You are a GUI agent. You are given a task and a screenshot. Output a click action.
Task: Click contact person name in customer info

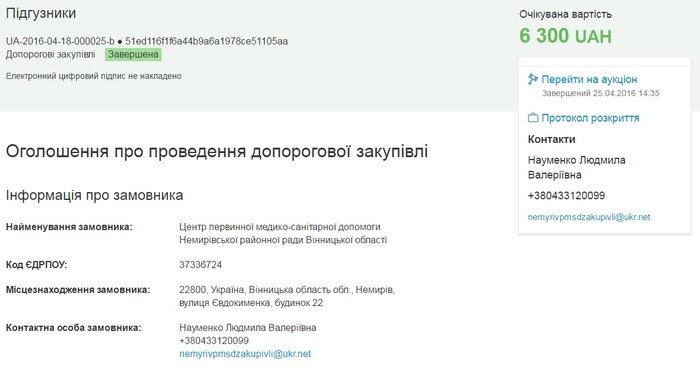tap(248, 328)
